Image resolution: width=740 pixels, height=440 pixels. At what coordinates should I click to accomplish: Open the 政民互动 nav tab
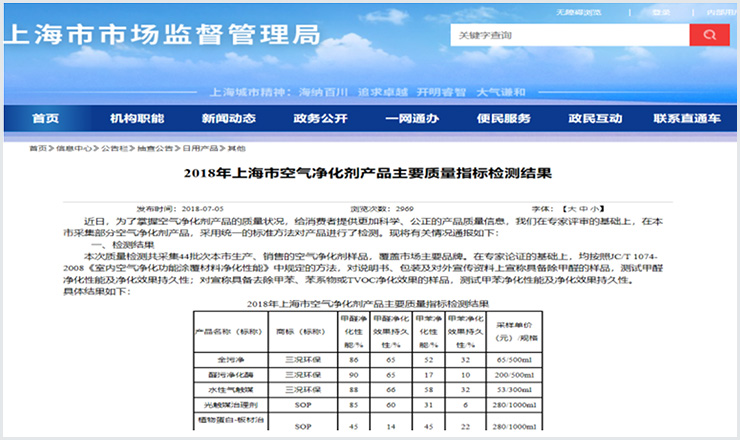tap(595, 118)
